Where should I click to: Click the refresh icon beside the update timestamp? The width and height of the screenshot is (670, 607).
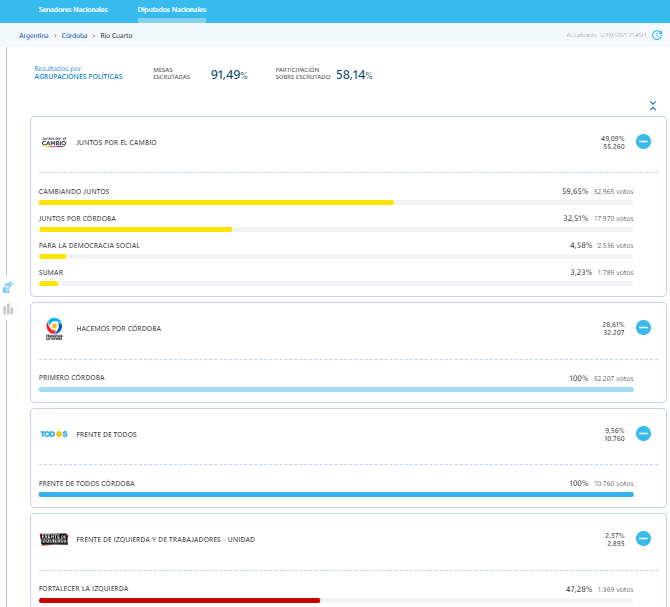[657, 35]
